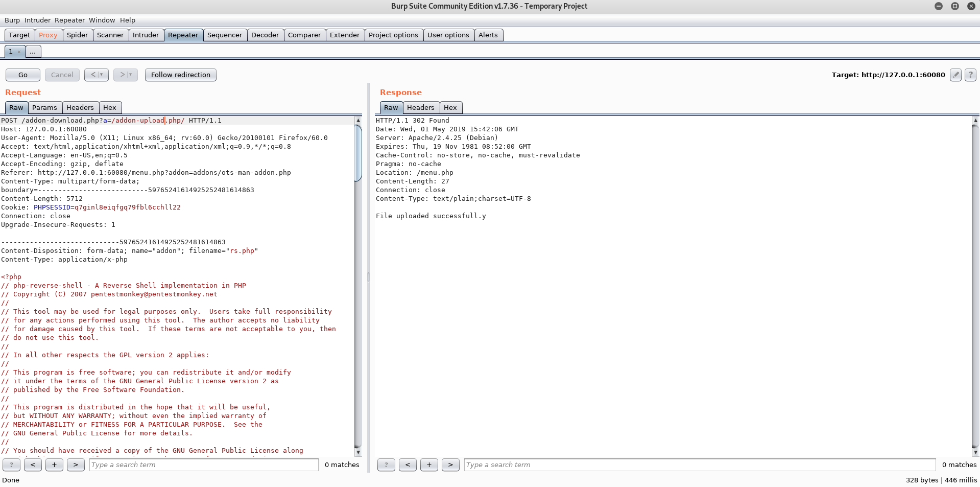Open the Alerts tab
Screen dimensions: 980x487
[488, 35]
